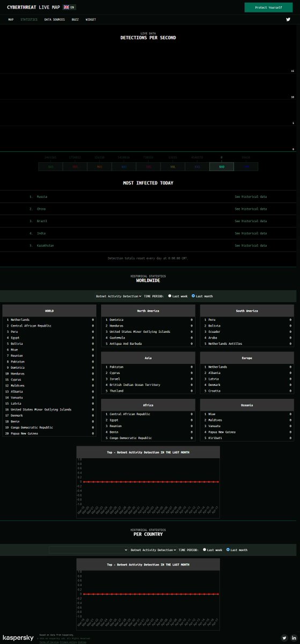Screen dimensions: 300x644
Task: Switch to the BUZZ tab
Action: [75, 19]
